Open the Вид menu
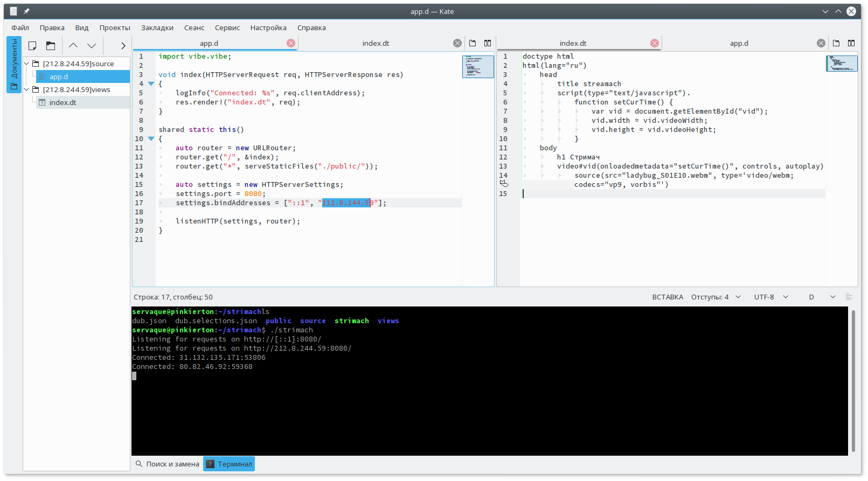 point(82,27)
